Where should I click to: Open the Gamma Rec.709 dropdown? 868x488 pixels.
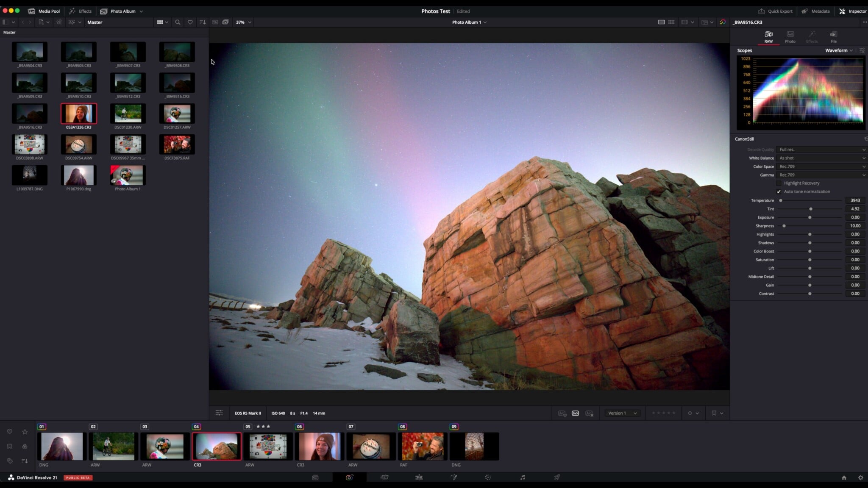[821, 175]
